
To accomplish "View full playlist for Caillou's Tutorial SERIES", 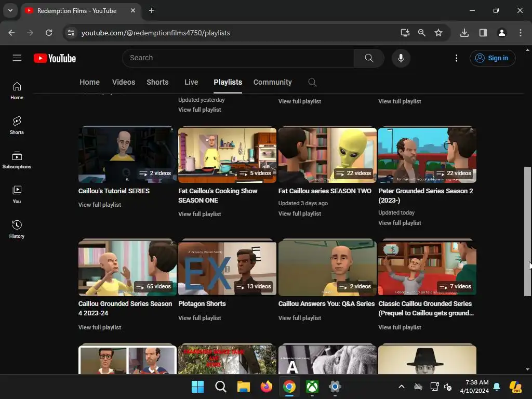I will point(100,205).
